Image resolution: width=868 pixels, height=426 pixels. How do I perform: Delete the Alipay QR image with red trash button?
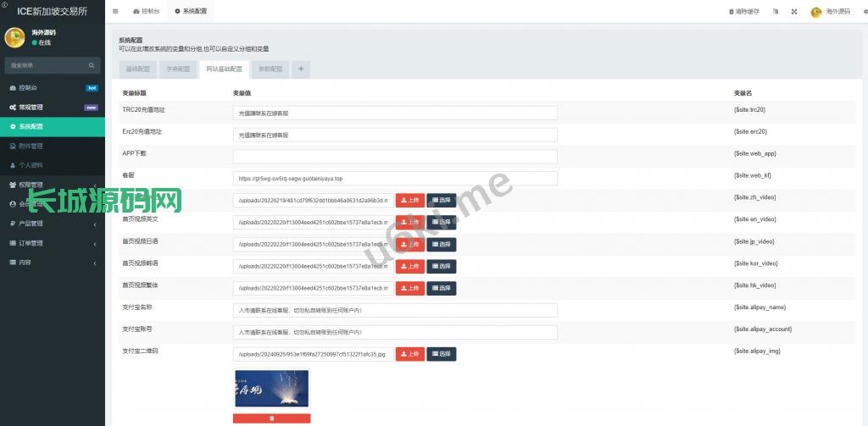pos(271,418)
